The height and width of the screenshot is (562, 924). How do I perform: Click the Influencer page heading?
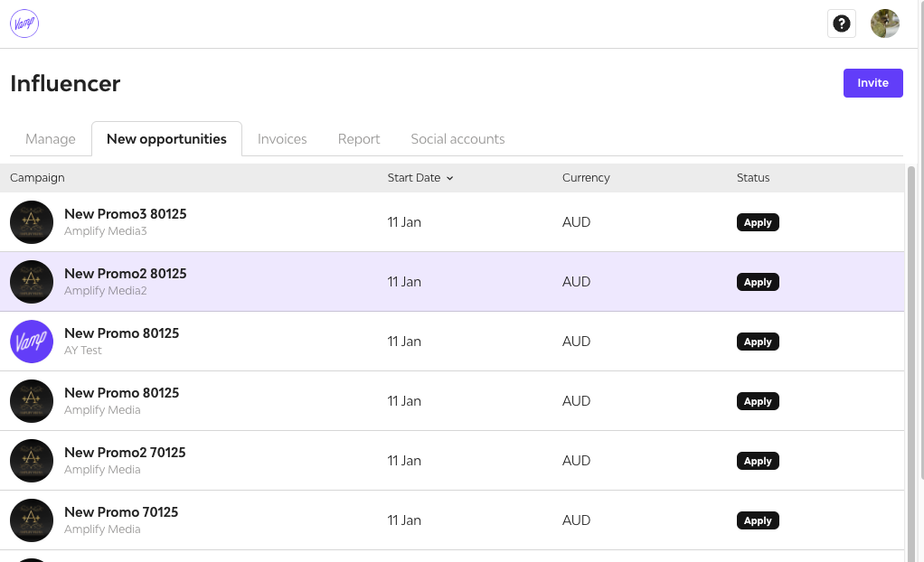(65, 84)
